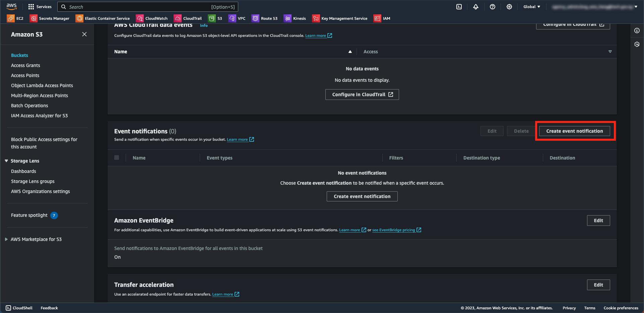This screenshot has width=644, height=313.
Task: Open the see EventBridge pricing link
Action: (394, 230)
